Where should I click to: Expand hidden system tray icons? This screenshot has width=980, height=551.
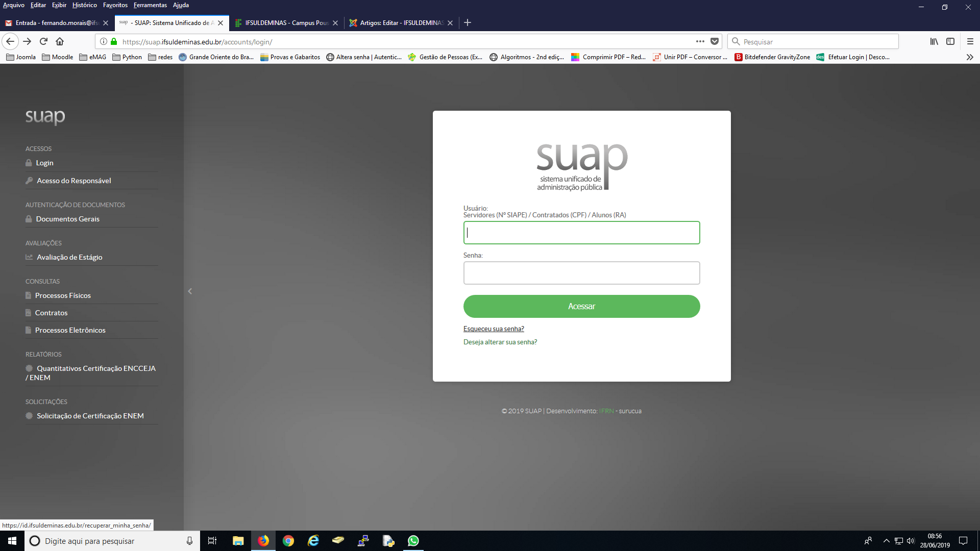886,541
